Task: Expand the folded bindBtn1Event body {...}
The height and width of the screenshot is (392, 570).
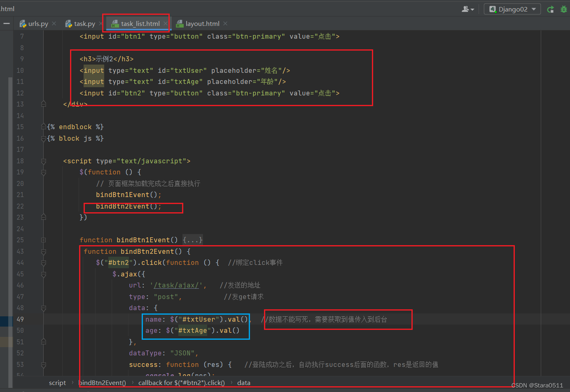Action: pos(193,240)
